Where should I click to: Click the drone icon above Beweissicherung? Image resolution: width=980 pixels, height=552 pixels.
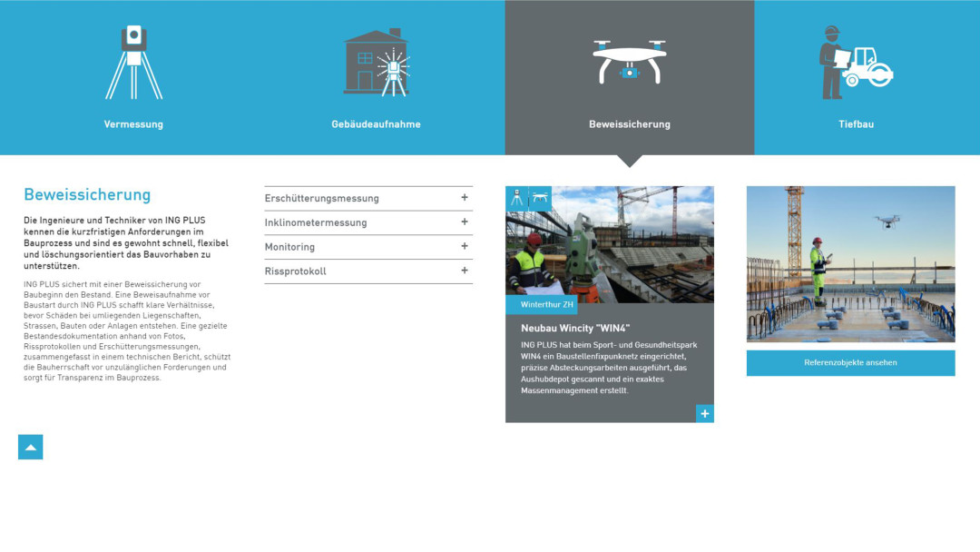click(x=629, y=60)
